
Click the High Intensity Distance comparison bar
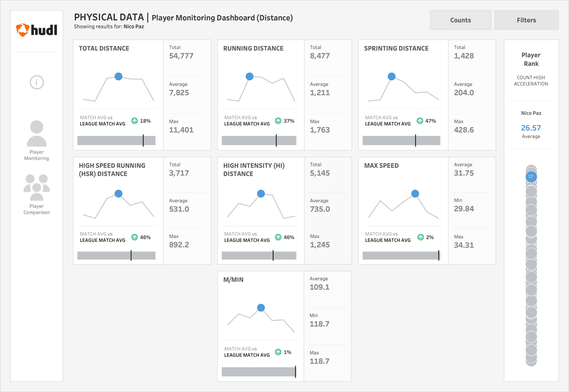(x=259, y=255)
